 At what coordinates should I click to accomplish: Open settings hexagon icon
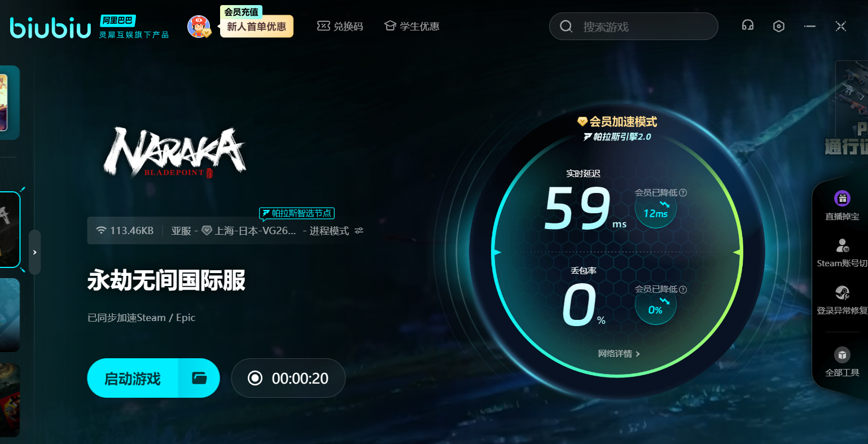[x=779, y=26]
